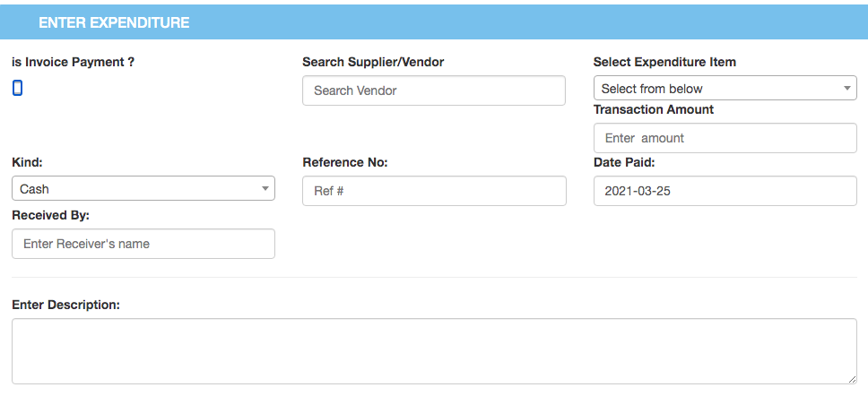The width and height of the screenshot is (868, 396).
Task: Tick the is Invoice Payment checkbox
Action: point(17,88)
